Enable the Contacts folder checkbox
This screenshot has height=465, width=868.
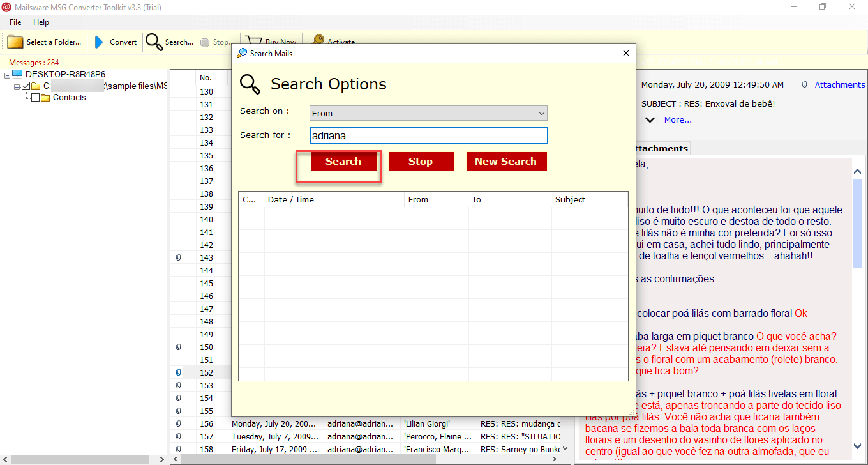(x=36, y=97)
